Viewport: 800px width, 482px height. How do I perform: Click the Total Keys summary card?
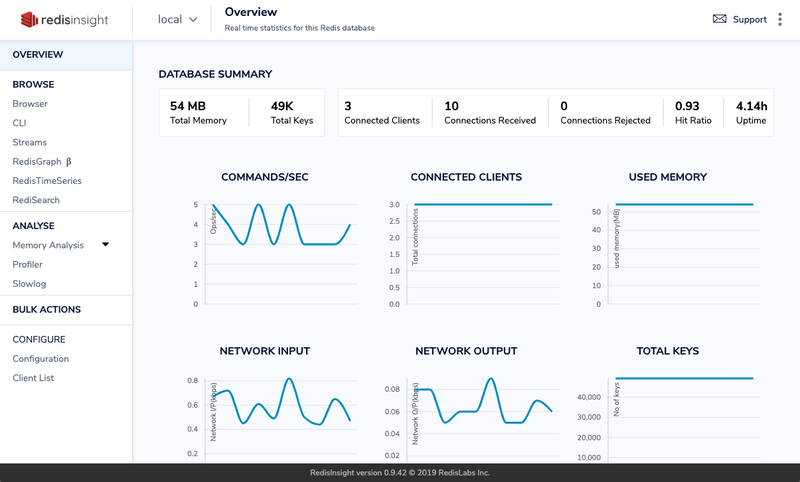pos(292,112)
